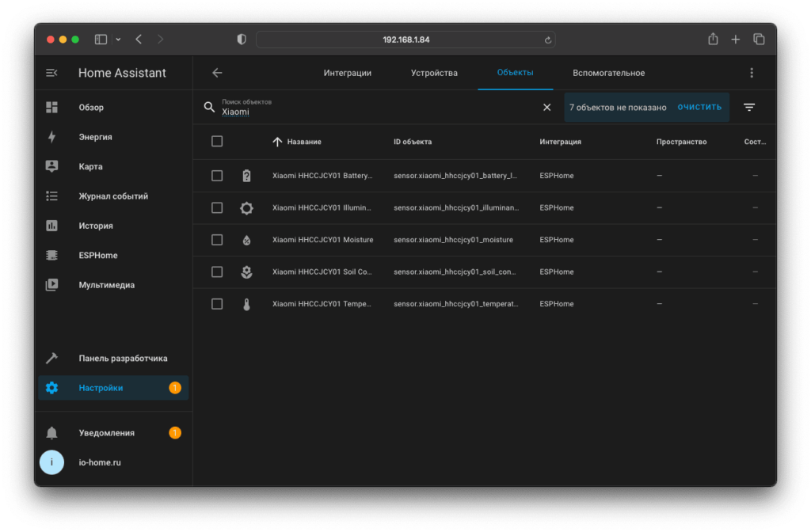
Task: Click brightness icon of Illuminance row
Action: click(x=247, y=208)
